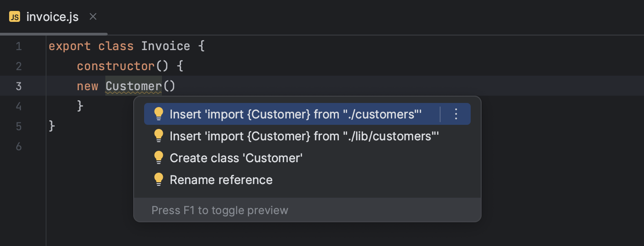Open the three-dot options for selected fix
Screen dimensions: 644x246
point(456,114)
